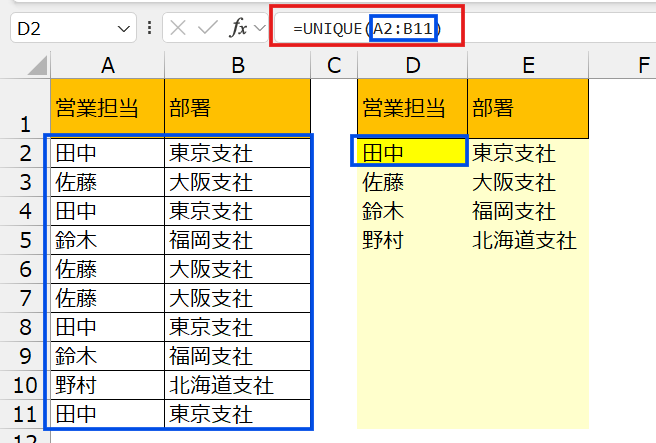Select cell B10 containing 北海道支社
656x443 pixels.
238,385
